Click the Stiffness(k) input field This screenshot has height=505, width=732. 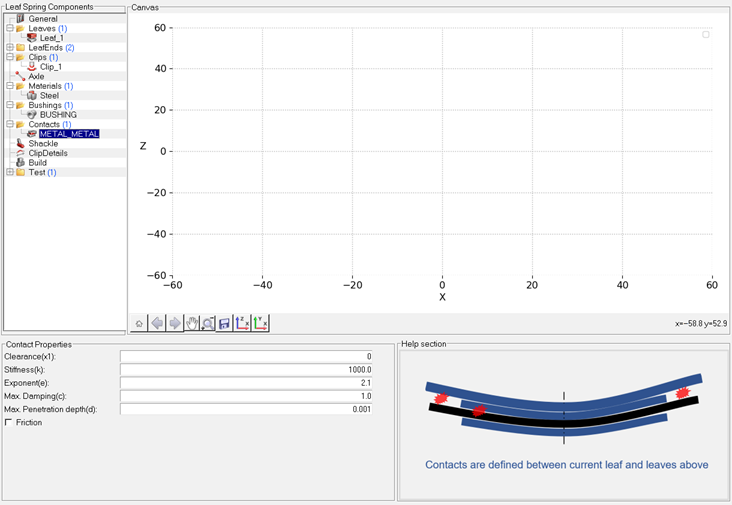(246, 369)
